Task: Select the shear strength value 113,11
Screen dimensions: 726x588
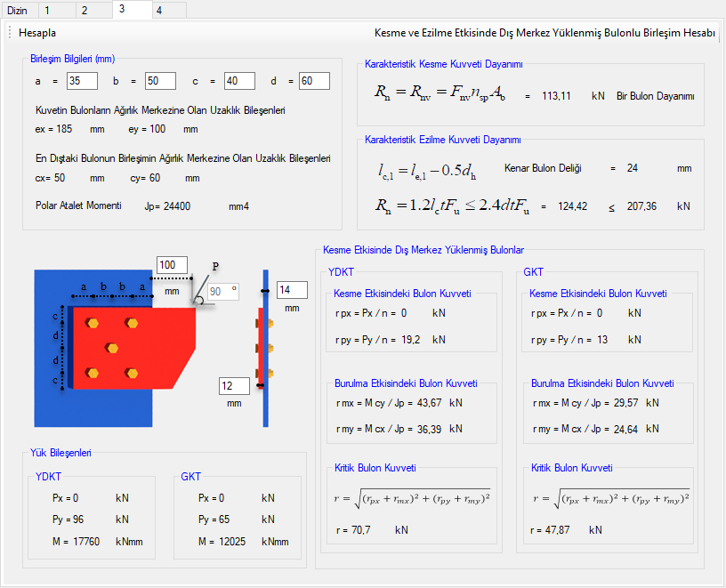Action: (x=556, y=96)
